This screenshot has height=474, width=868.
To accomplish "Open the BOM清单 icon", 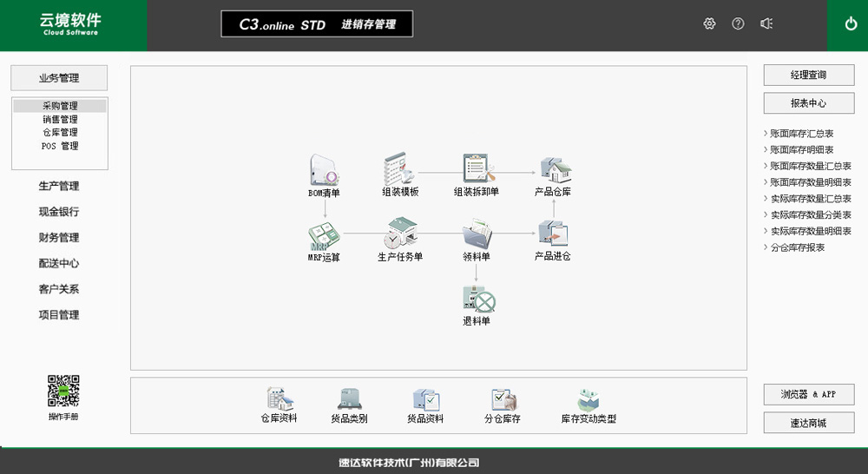I will pos(324,168).
